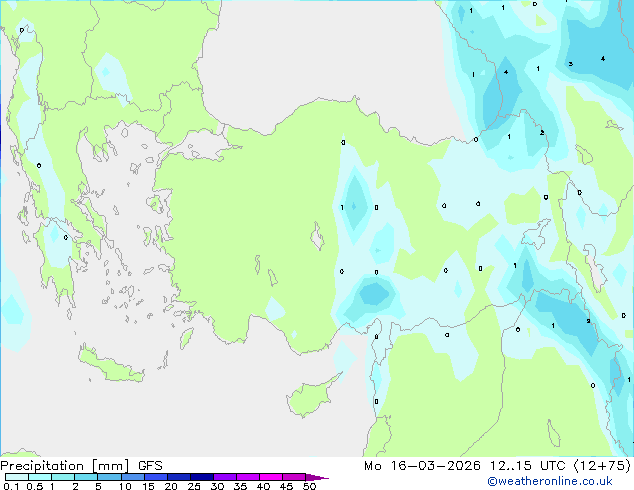Click the 20–25 mm legend color swatch
The width and height of the screenshot is (634, 490).
point(178,477)
